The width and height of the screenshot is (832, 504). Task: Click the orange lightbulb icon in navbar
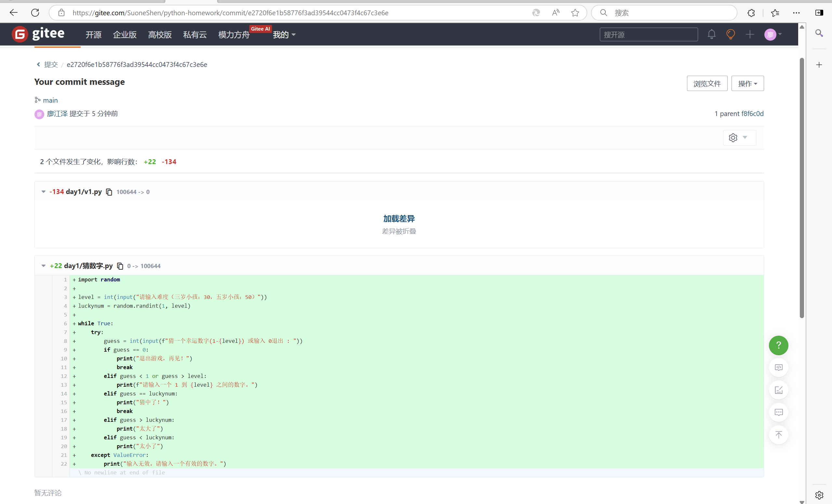(730, 34)
